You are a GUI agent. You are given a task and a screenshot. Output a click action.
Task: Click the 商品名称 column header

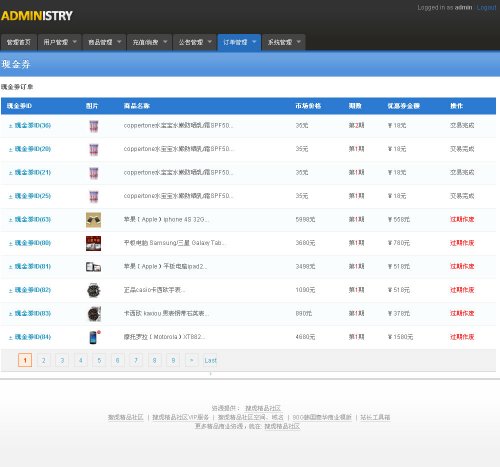(x=137, y=106)
